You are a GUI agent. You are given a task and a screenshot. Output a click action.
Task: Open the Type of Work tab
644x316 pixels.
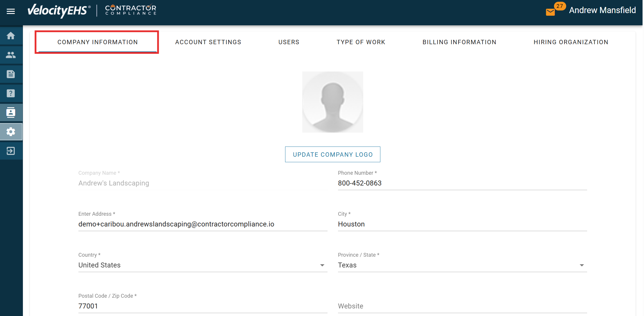tap(361, 42)
